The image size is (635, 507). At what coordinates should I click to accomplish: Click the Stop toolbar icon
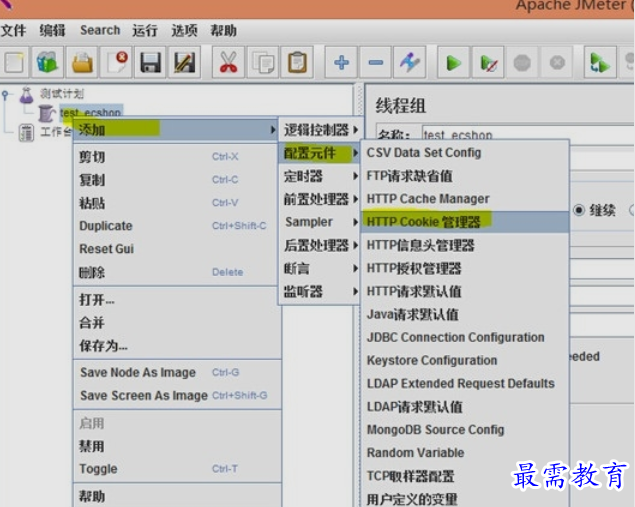[x=522, y=63]
